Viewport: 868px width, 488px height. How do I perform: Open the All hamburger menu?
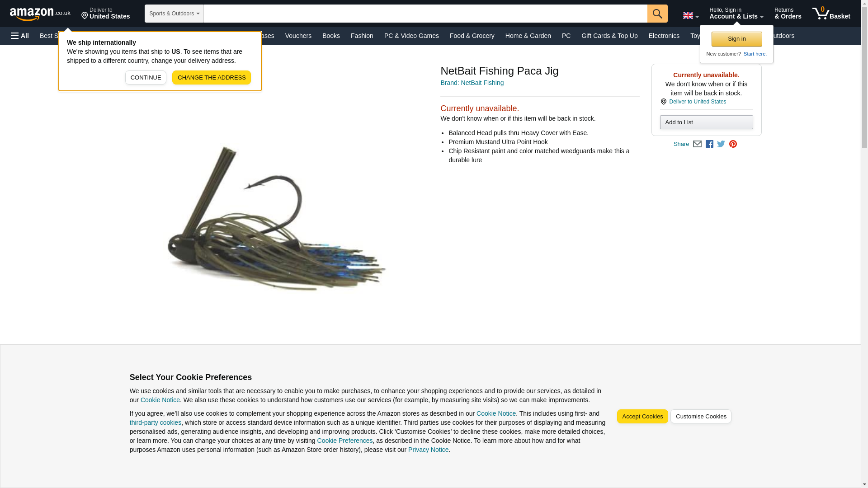20,36
